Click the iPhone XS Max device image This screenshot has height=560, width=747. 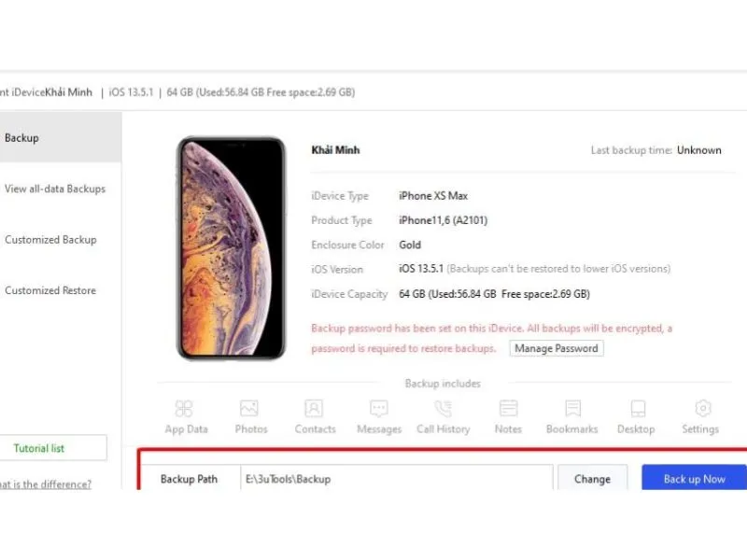point(231,247)
